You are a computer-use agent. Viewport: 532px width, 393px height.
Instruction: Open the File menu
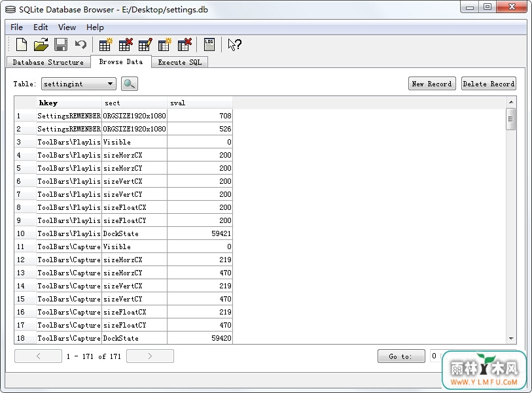coord(16,27)
